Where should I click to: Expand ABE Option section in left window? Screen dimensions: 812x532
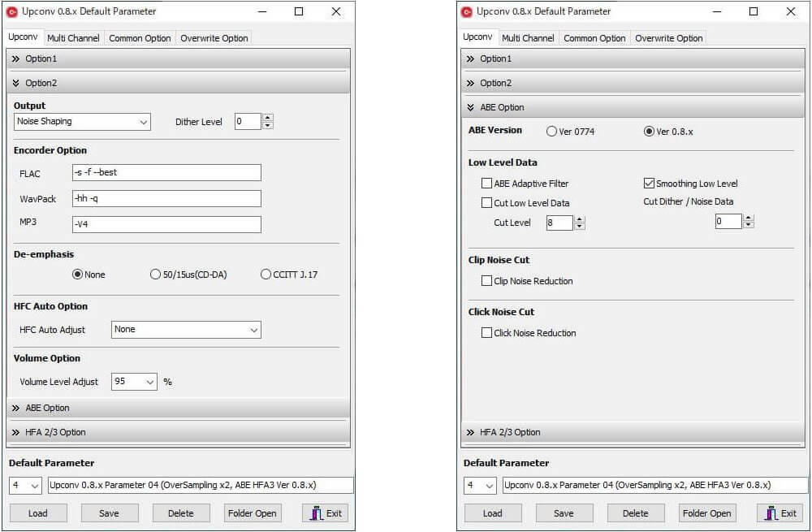(x=178, y=408)
